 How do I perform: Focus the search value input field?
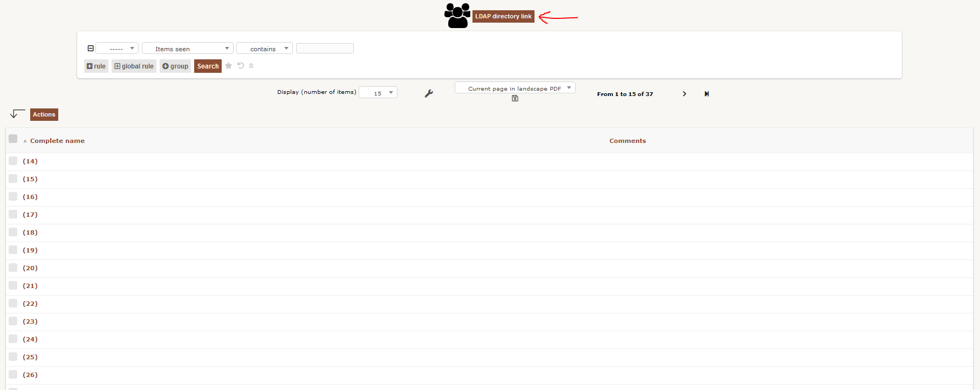[x=325, y=48]
